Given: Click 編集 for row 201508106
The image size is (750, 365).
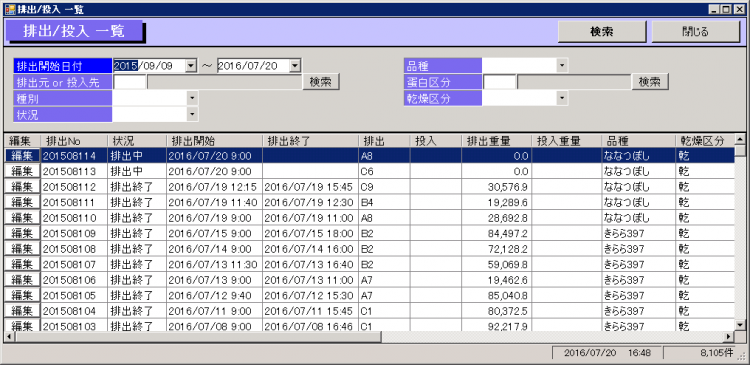Looking at the screenshot, I should tap(22, 279).
